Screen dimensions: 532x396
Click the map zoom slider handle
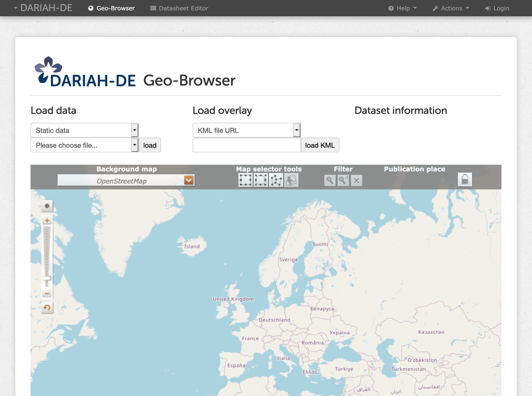click(x=47, y=278)
